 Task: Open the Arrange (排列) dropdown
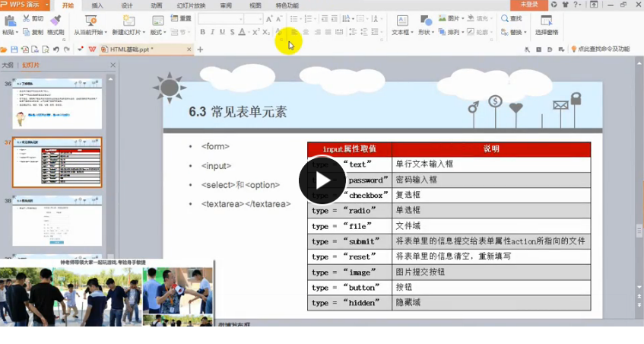[451, 32]
